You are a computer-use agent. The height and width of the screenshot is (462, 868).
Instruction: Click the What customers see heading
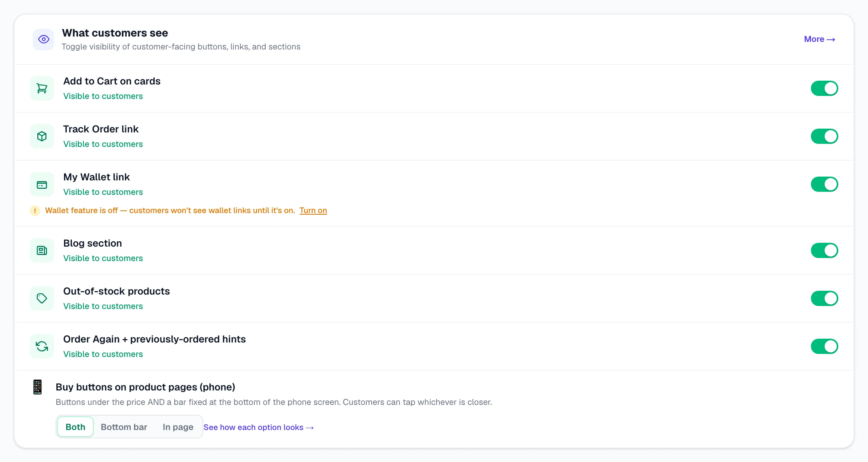(115, 33)
